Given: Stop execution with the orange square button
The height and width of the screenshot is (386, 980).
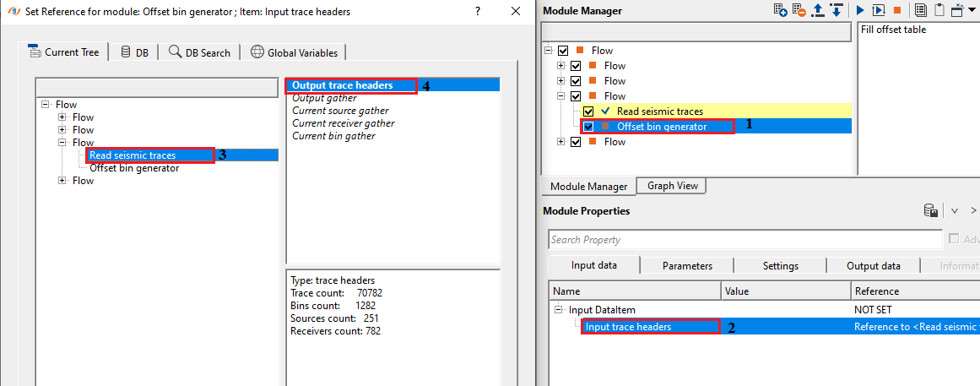Looking at the screenshot, I should (x=897, y=10).
